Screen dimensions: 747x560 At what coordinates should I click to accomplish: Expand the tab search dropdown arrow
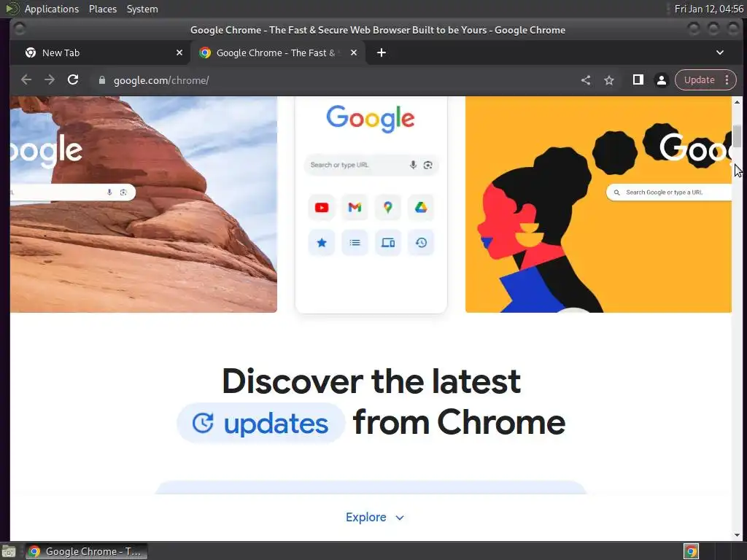click(720, 52)
